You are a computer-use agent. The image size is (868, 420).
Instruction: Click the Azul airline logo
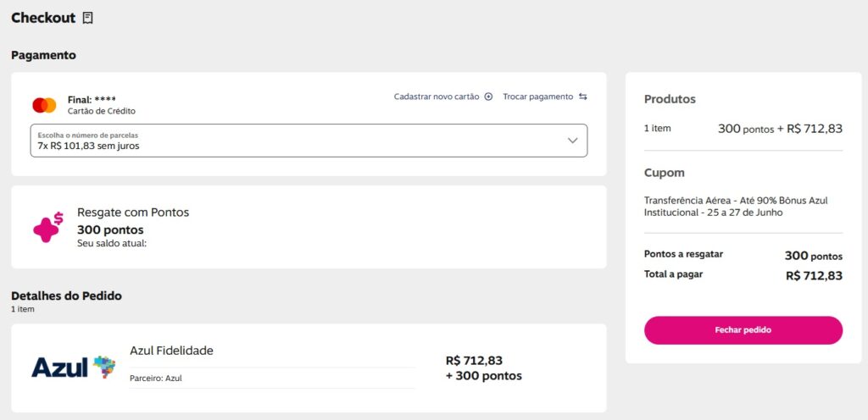point(61,367)
